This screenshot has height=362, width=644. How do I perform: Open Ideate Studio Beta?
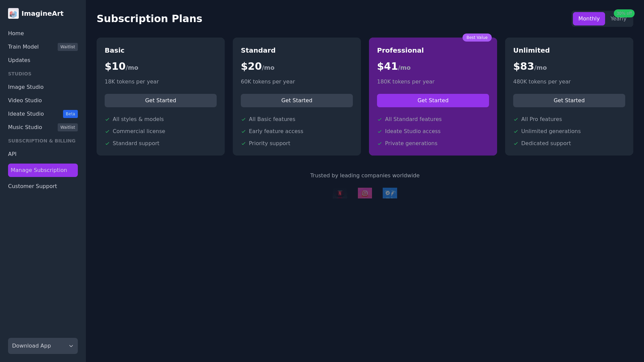[26, 114]
